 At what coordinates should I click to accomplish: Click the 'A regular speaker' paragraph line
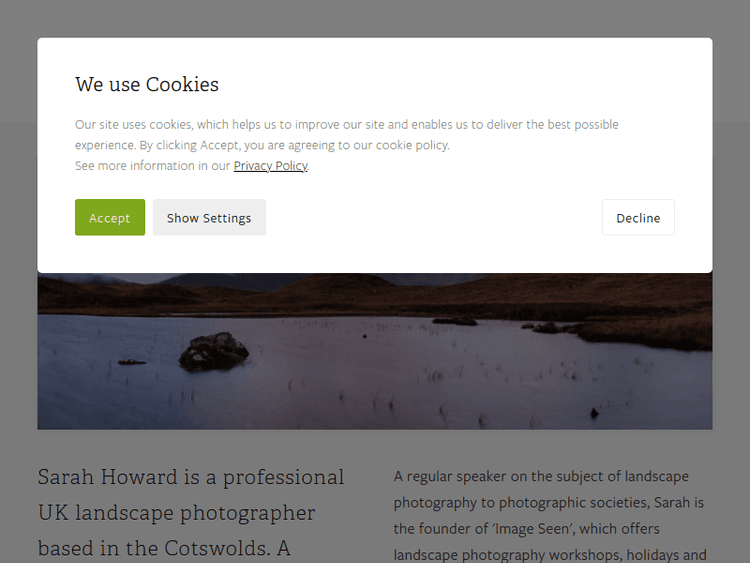[x=541, y=477]
